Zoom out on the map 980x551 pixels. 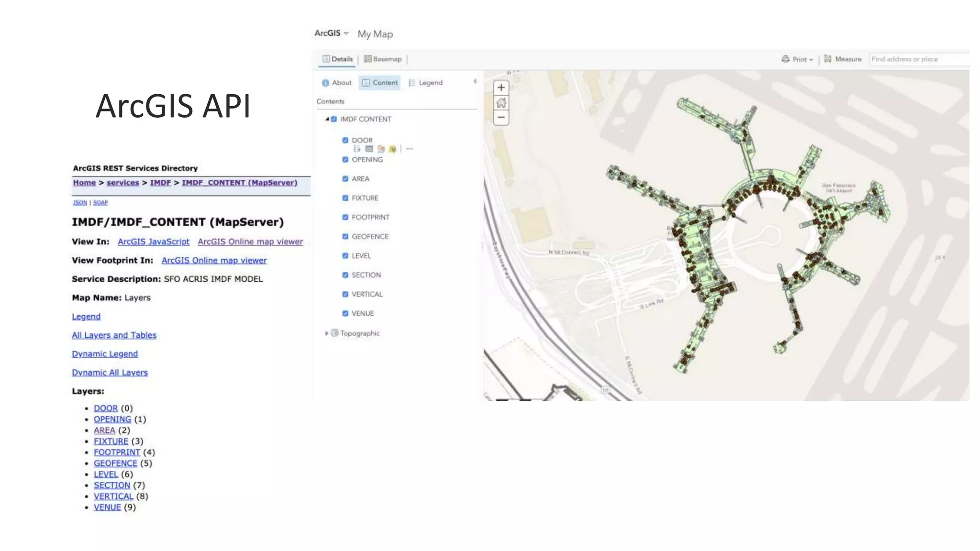pos(501,117)
